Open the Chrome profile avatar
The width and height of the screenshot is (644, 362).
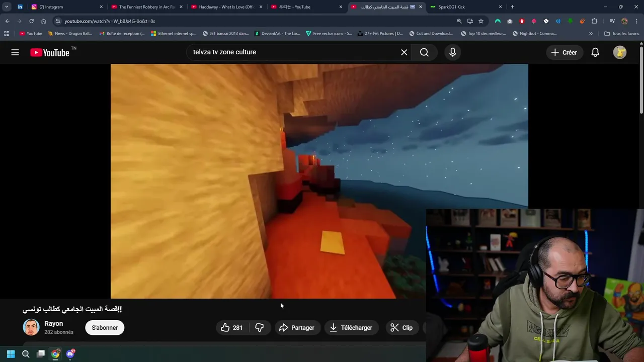tap(624, 21)
